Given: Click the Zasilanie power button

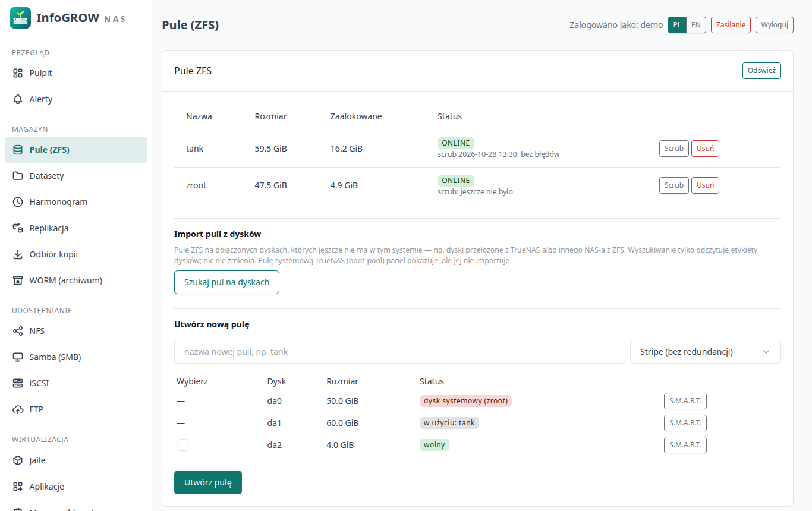Looking at the screenshot, I should [x=731, y=25].
